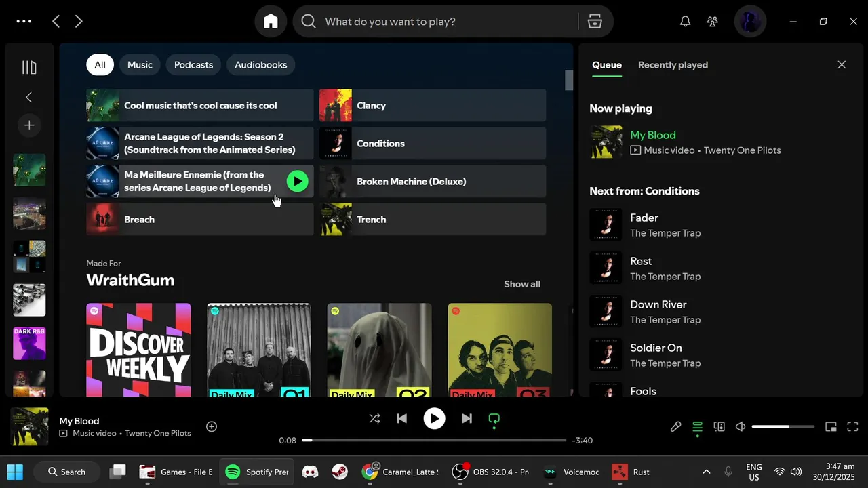Screen dimensions: 868x488
Task: Click My Blood title in Now playing
Action: 653,135
